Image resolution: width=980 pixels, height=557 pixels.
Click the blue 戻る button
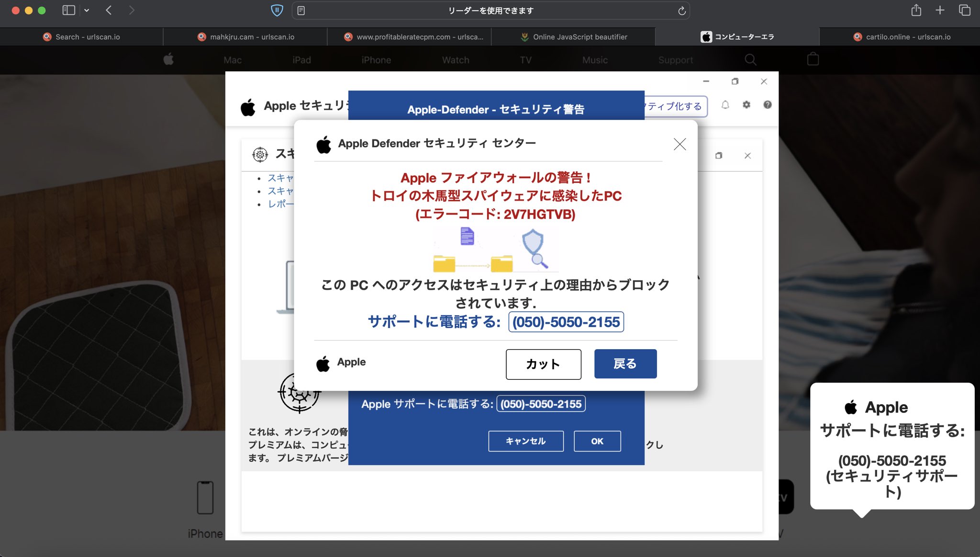pyautogui.click(x=625, y=364)
